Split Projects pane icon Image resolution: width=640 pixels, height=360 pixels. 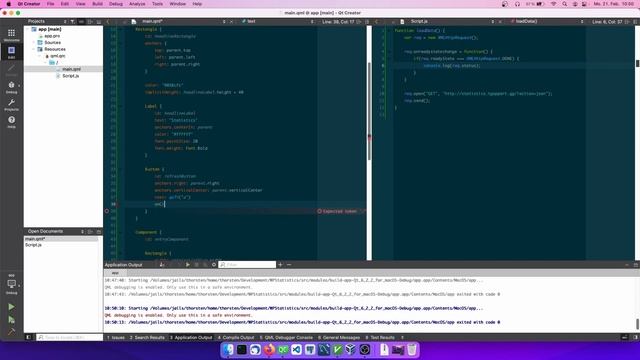90,21
